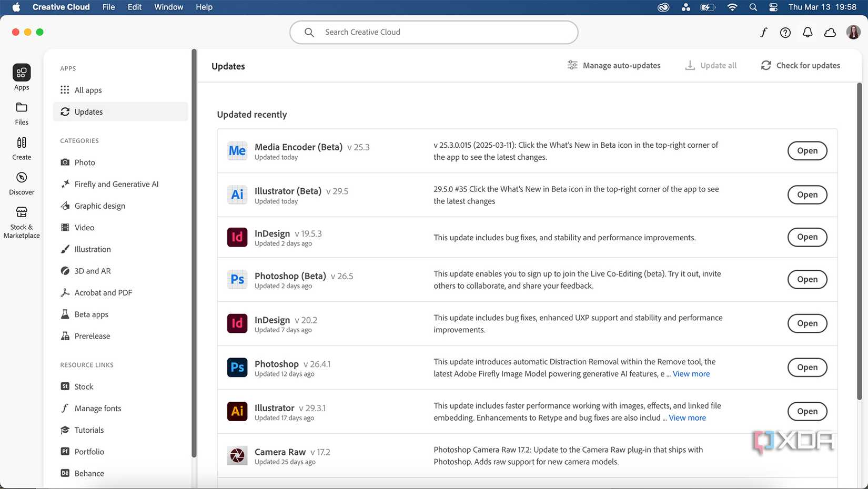The height and width of the screenshot is (489, 868).
Task: Choose Acrobat and PDF category
Action: (x=120, y=292)
